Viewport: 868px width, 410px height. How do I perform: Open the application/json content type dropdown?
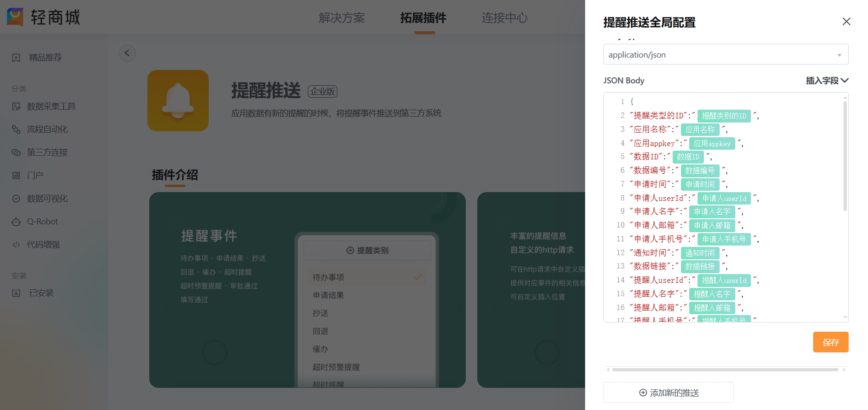tap(726, 54)
